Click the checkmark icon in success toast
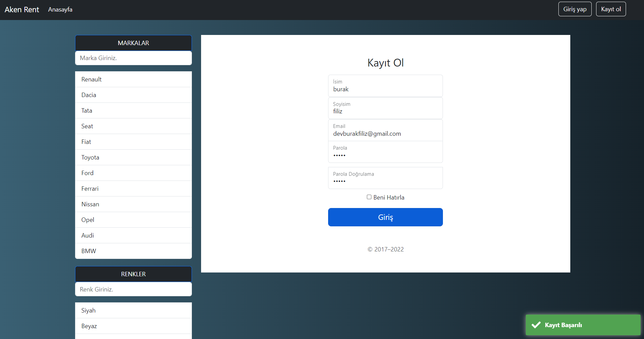 click(536, 325)
